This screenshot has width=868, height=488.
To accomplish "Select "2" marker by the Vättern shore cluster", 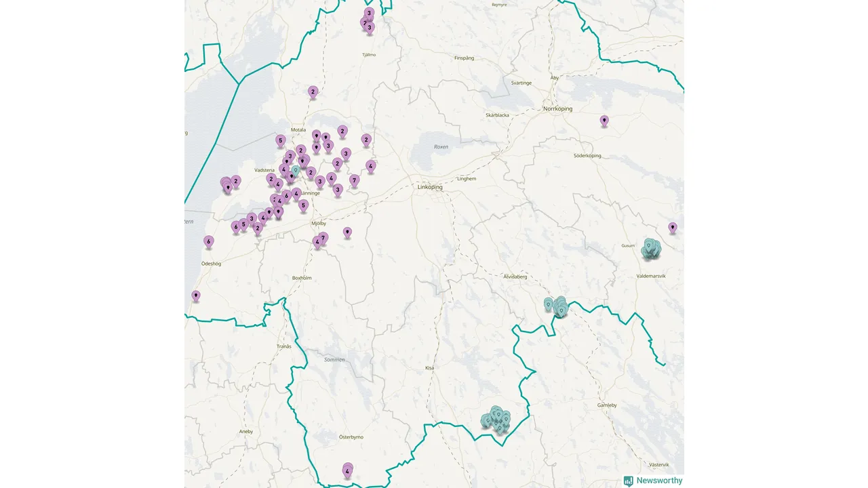I will [236, 182].
